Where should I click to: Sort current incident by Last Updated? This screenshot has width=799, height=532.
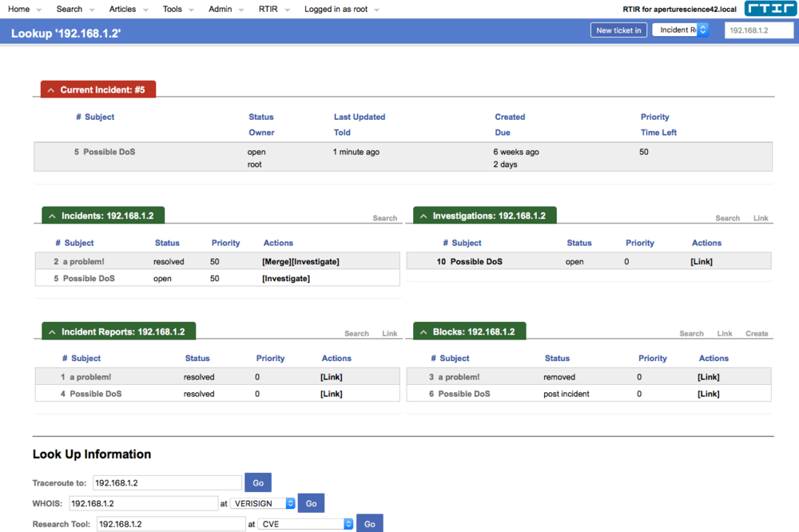click(x=360, y=117)
